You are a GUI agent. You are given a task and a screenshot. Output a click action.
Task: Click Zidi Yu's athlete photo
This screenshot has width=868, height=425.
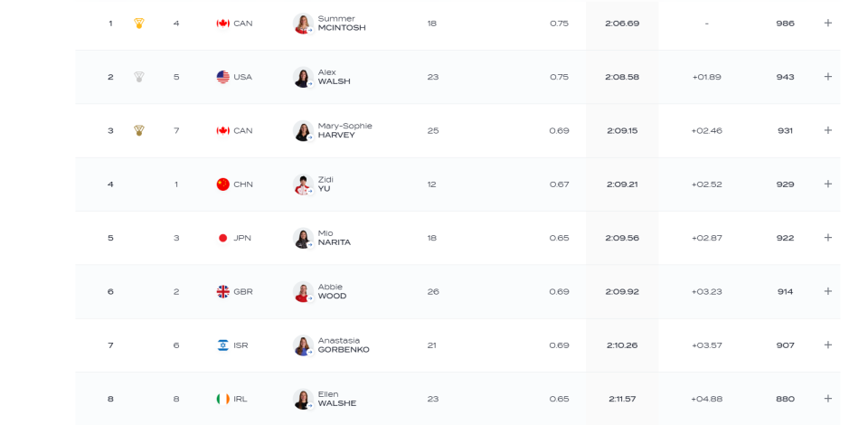pos(304,184)
